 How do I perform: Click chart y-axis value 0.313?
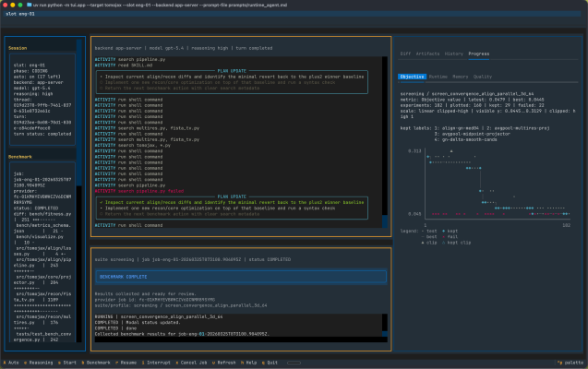(x=414, y=151)
